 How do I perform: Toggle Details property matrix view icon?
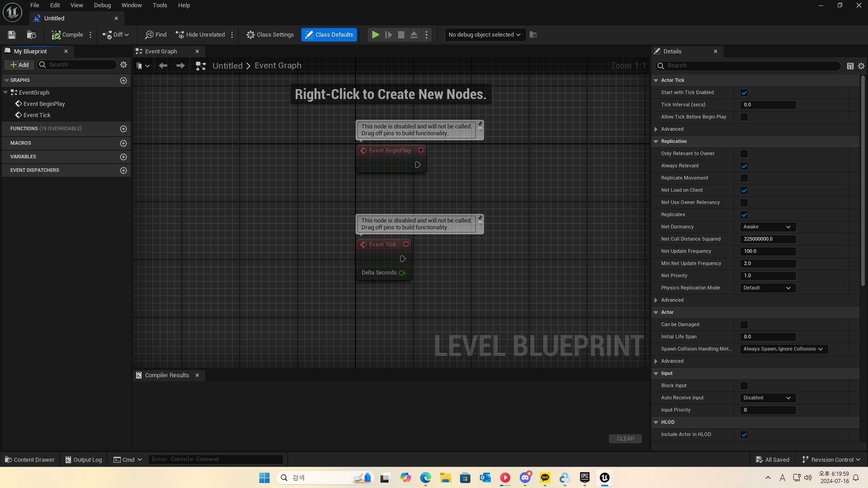[x=850, y=66]
